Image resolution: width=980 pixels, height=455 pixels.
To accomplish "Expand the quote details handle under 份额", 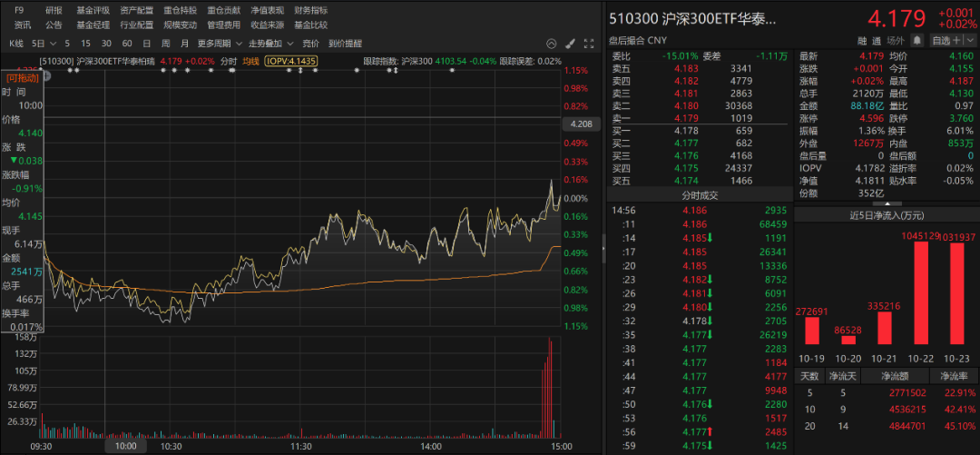I will (886, 203).
